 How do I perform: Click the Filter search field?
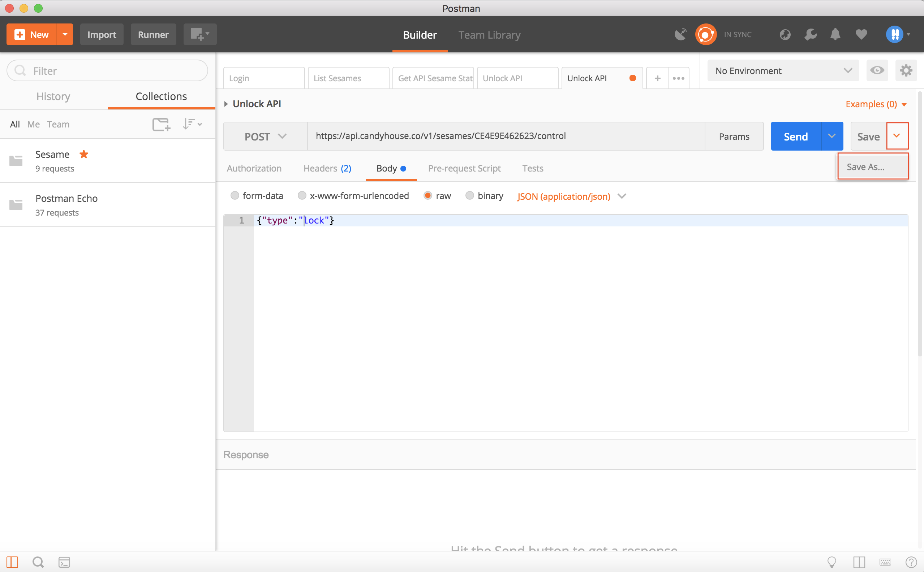107,70
